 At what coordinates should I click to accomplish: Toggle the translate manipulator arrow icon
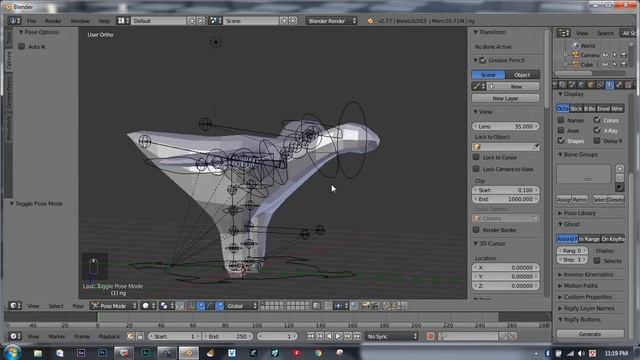(x=201, y=305)
